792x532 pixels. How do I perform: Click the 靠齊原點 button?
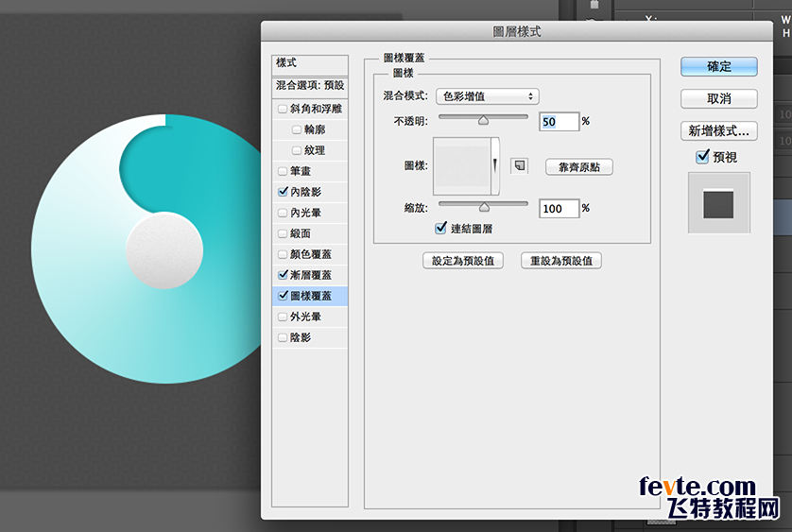pyautogui.click(x=578, y=167)
